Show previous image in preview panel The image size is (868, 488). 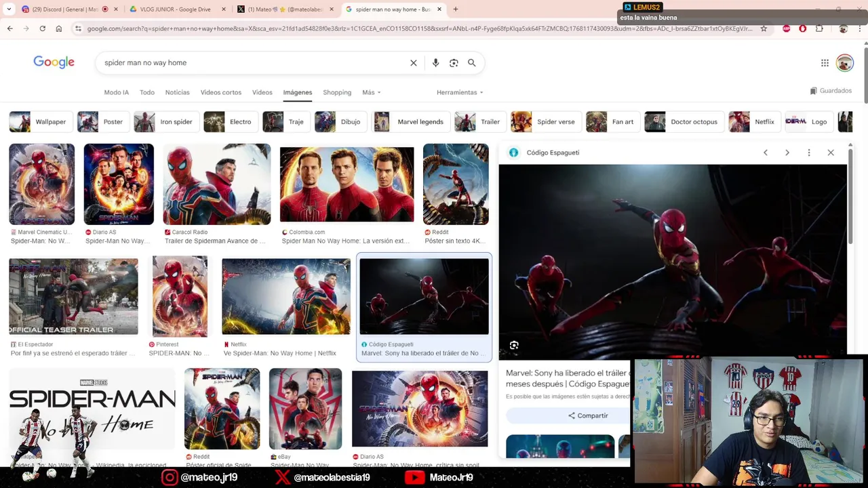(x=766, y=152)
